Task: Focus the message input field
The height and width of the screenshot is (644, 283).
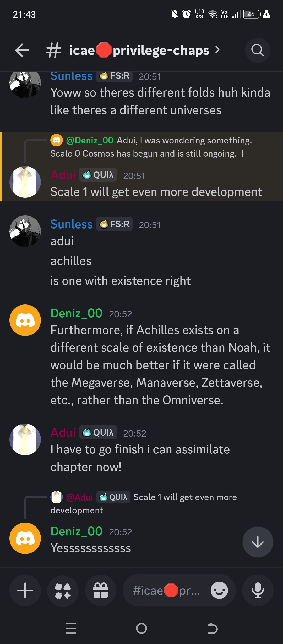Action: pos(168,590)
